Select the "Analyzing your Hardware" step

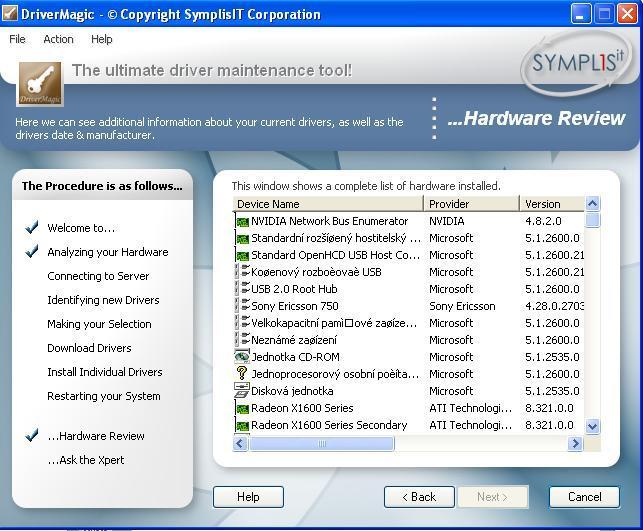(x=108, y=252)
